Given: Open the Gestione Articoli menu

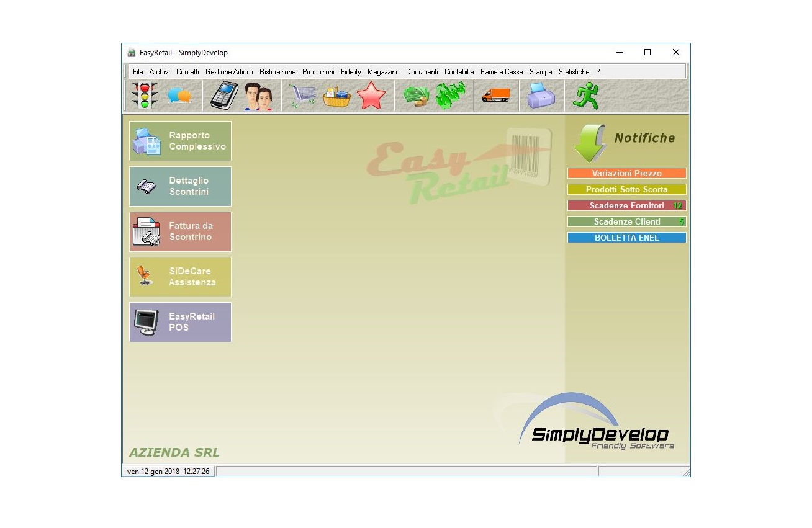Looking at the screenshot, I should click(x=229, y=72).
